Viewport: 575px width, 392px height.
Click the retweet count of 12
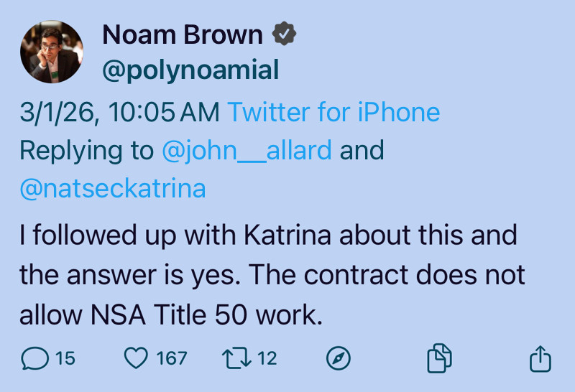(267, 358)
